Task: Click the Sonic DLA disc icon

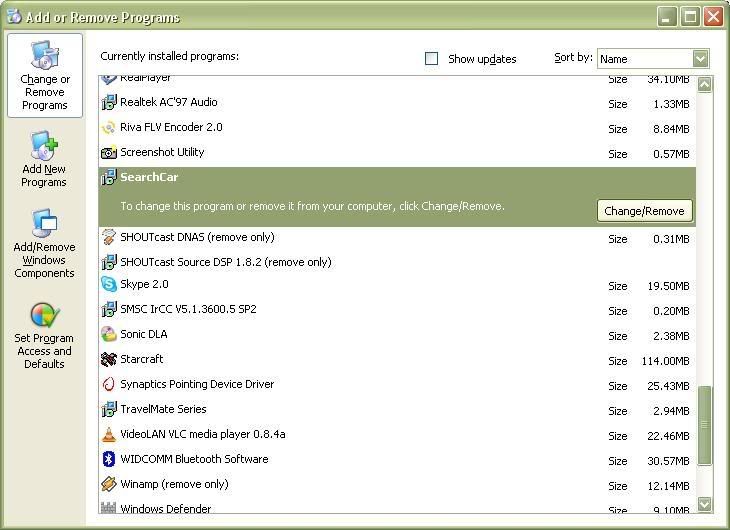Action: pos(108,334)
